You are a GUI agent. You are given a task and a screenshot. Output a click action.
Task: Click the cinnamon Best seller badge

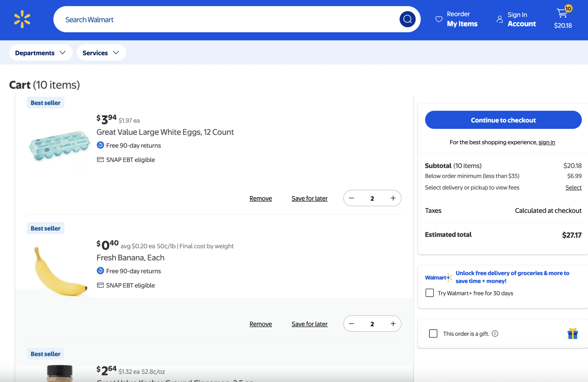click(x=46, y=354)
